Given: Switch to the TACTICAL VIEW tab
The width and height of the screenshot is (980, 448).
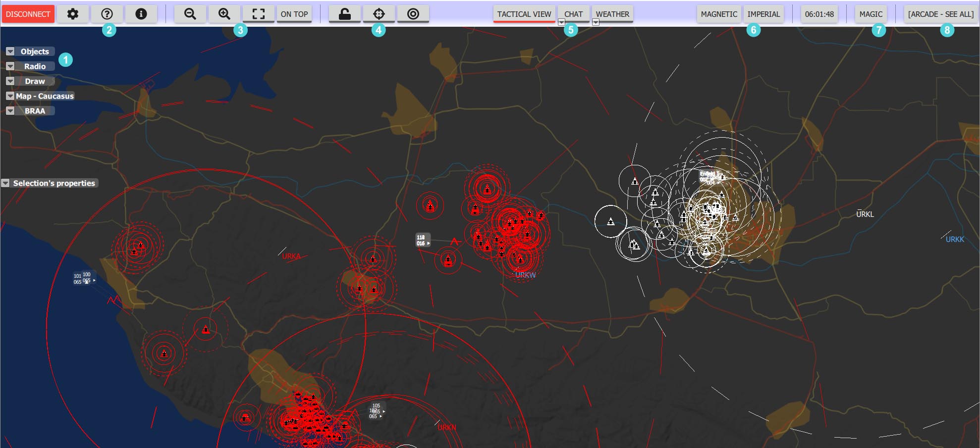Looking at the screenshot, I should point(524,14).
